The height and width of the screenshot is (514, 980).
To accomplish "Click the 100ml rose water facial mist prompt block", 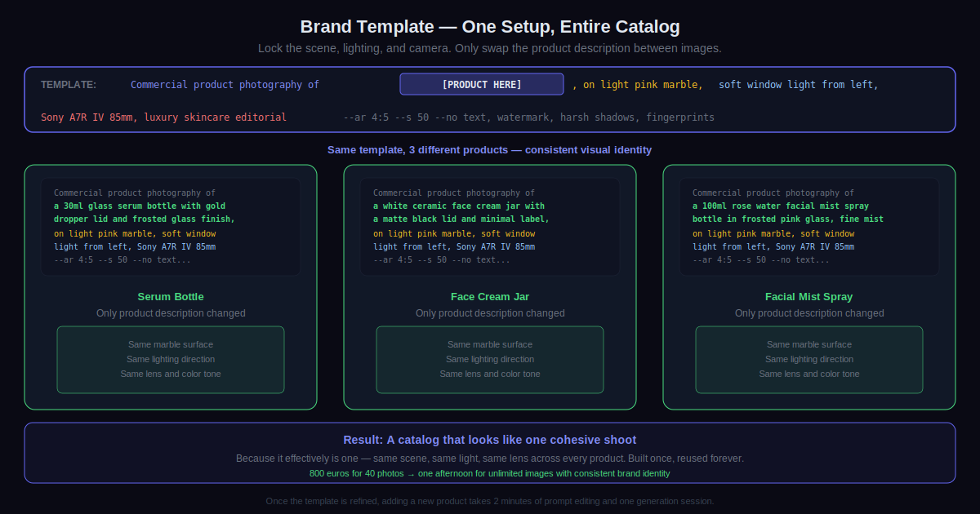I will 808,227.
